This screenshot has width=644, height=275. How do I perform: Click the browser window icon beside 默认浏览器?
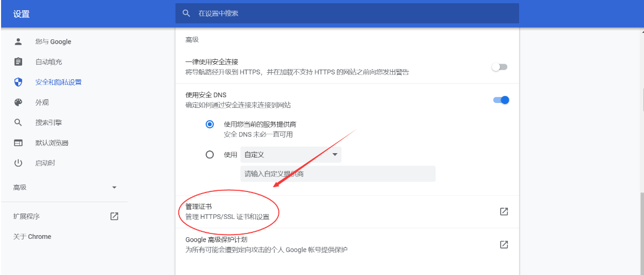click(18, 143)
